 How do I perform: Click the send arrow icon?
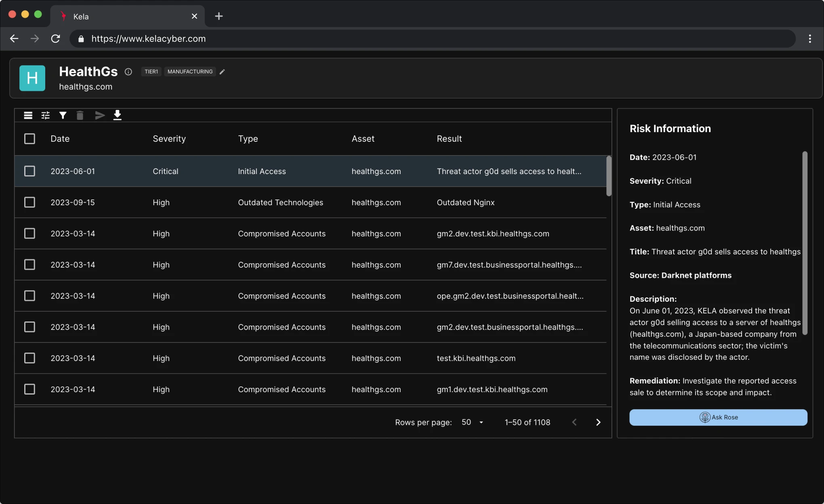pos(100,115)
